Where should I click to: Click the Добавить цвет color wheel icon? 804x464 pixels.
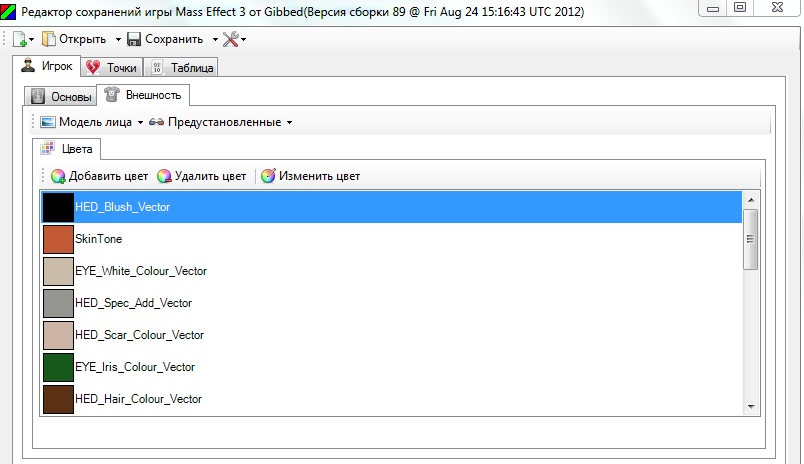[x=58, y=176]
